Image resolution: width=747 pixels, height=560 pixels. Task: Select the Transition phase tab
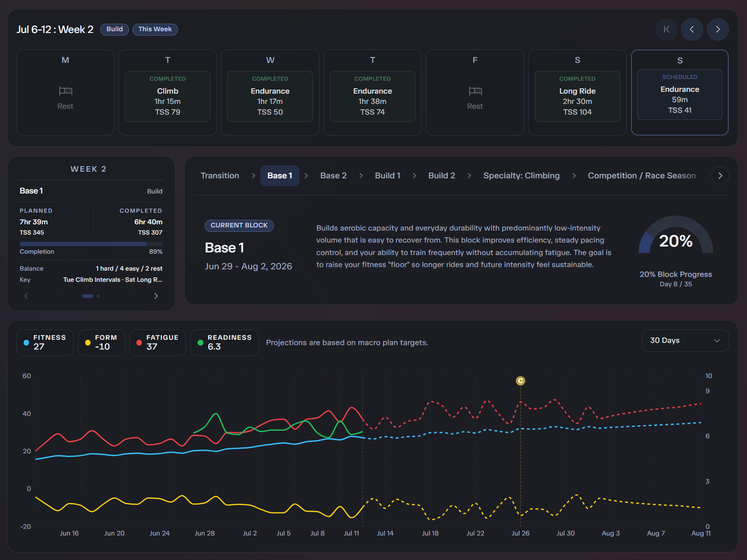point(220,176)
